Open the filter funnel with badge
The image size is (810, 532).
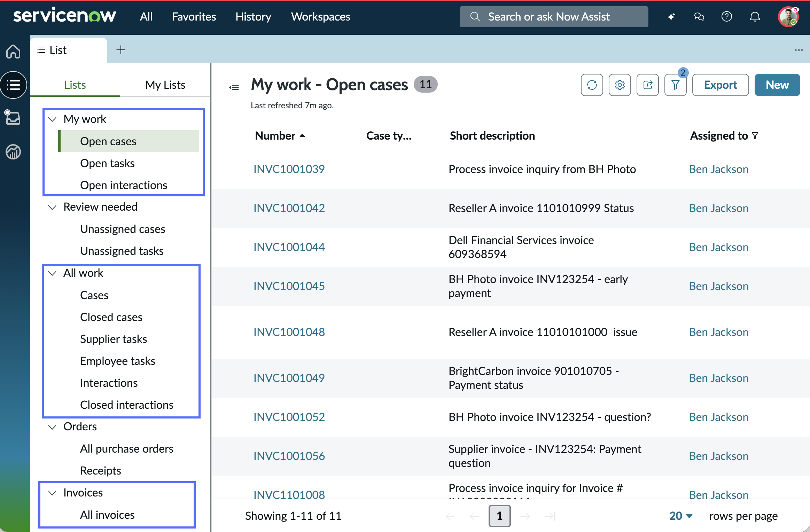676,85
